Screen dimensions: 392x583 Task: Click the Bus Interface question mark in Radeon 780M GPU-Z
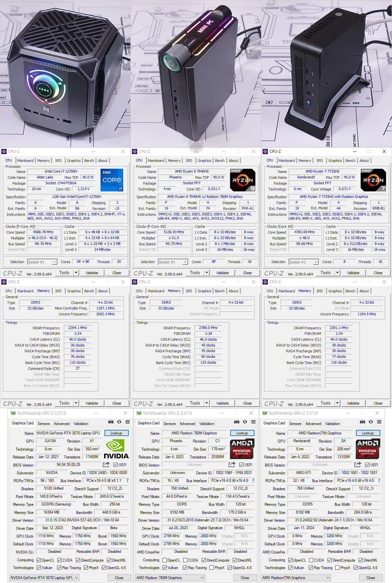(253, 481)
